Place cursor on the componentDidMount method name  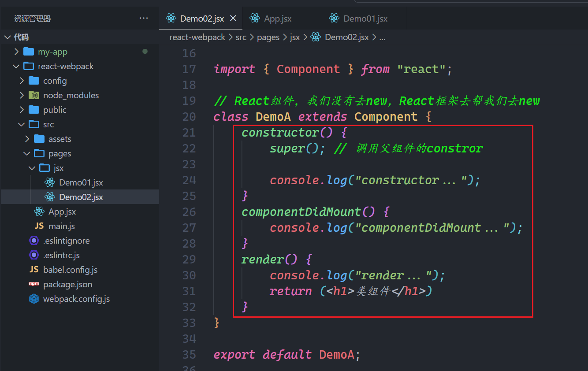[x=301, y=212]
